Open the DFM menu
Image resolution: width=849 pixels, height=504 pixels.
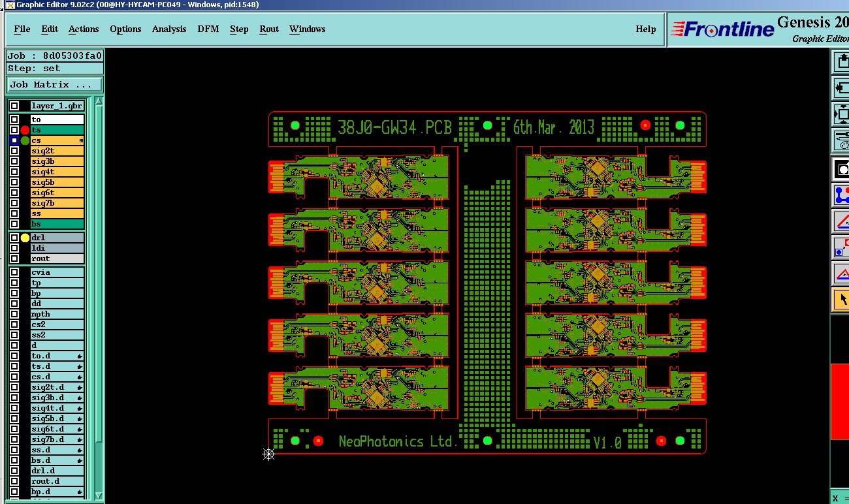[x=208, y=29]
